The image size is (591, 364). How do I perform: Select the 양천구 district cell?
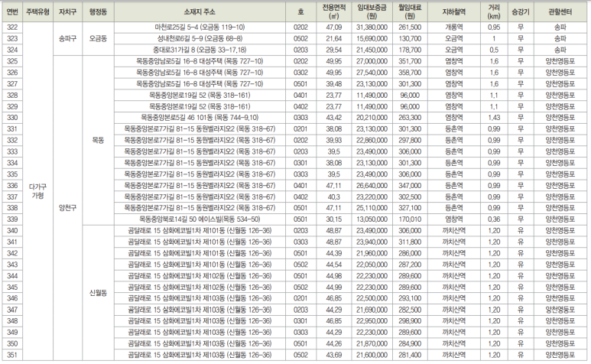pos(68,208)
